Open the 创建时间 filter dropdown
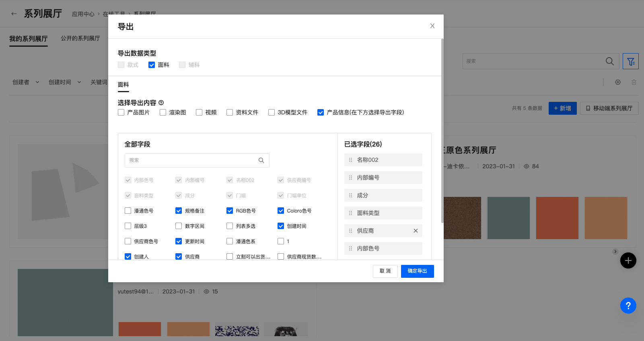Image resolution: width=644 pixels, height=341 pixels. pos(64,82)
